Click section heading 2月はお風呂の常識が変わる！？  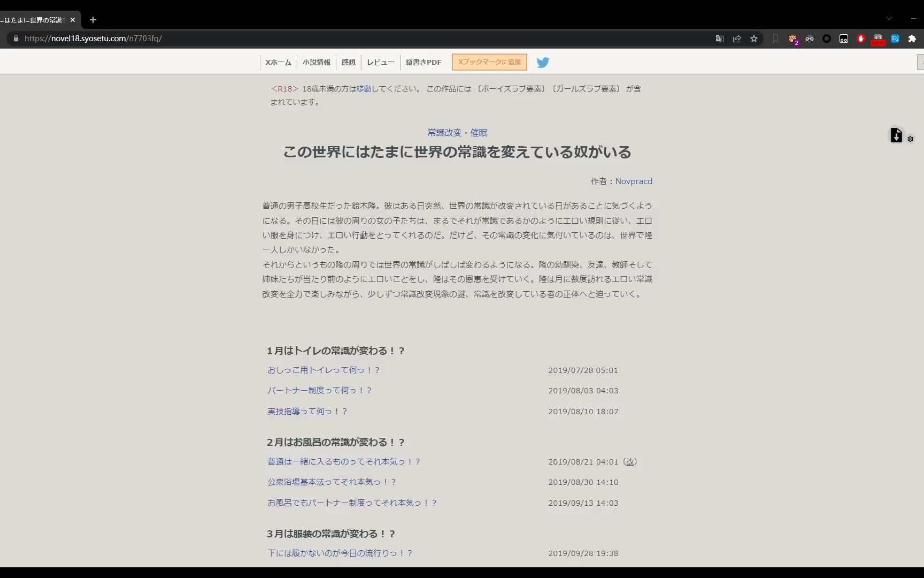tap(336, 443)
